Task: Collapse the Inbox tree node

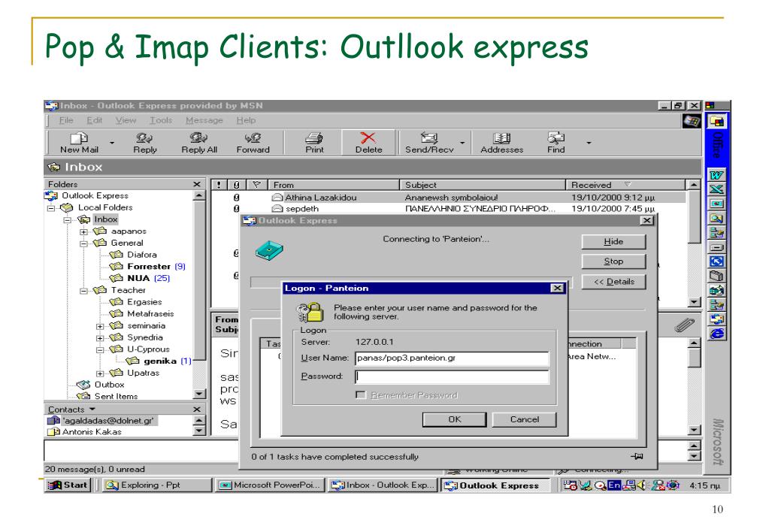Action: [x=67, y=219]
